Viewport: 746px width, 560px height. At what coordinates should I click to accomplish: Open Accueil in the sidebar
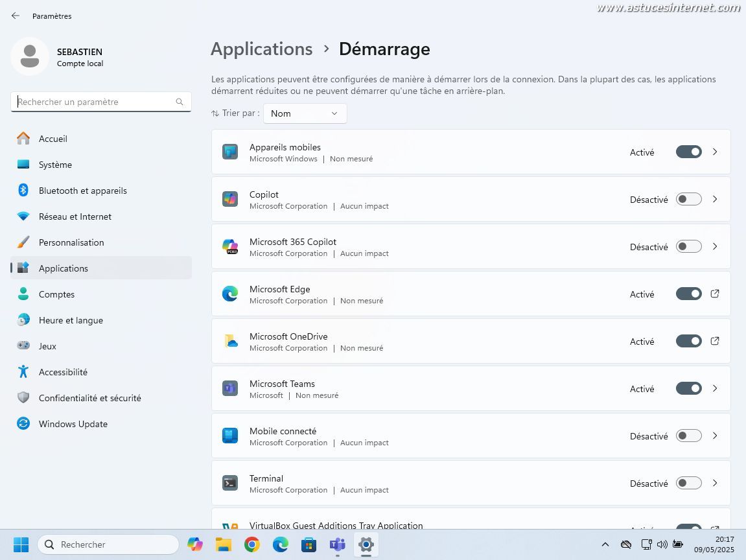(101, 139)
